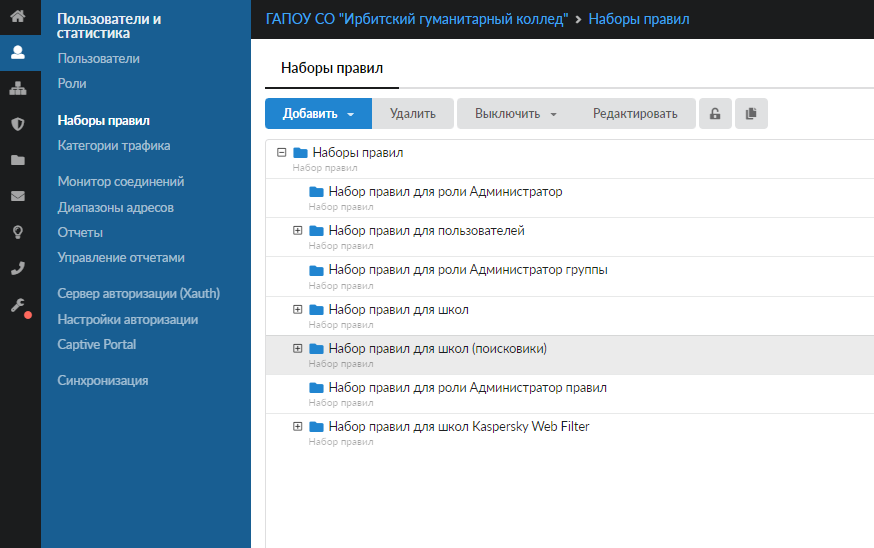Screen dimensions: 874x548
Task: Select Набор правил для школ (поисковики) row
Action: pyautogui.click(x=570, y=355)
